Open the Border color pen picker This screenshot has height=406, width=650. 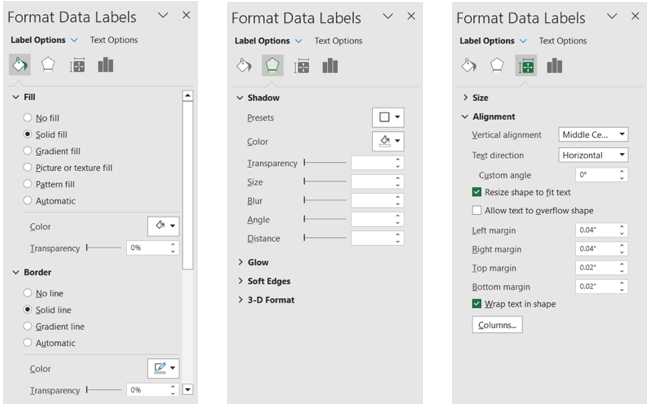[x=164, y=369]
